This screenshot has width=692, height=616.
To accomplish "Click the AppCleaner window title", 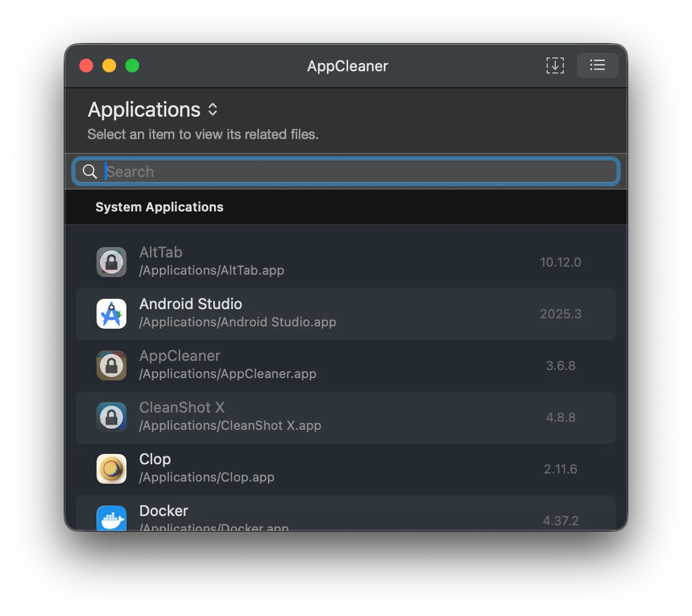I will [x=348, y=66].
